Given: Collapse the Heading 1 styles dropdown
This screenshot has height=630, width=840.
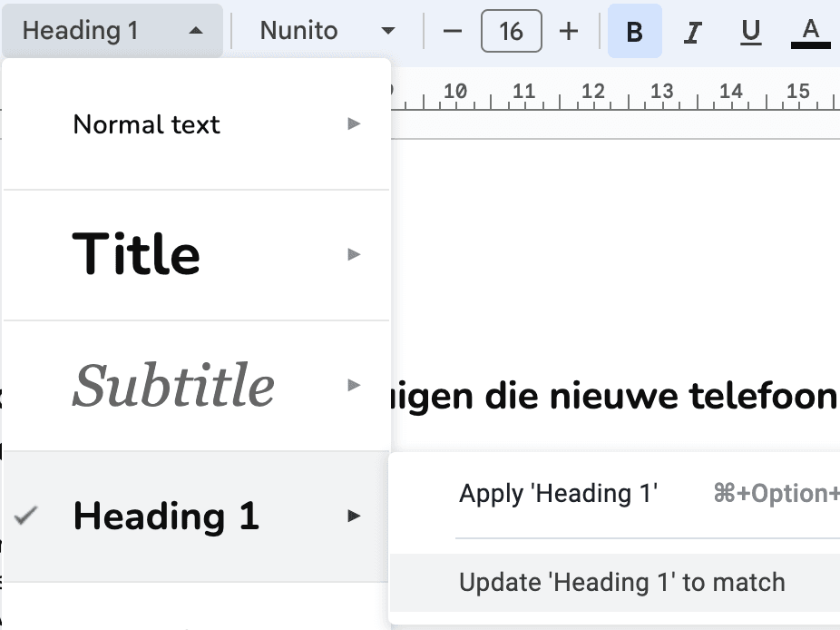Looking at the screenshot, I should (112, 31).
